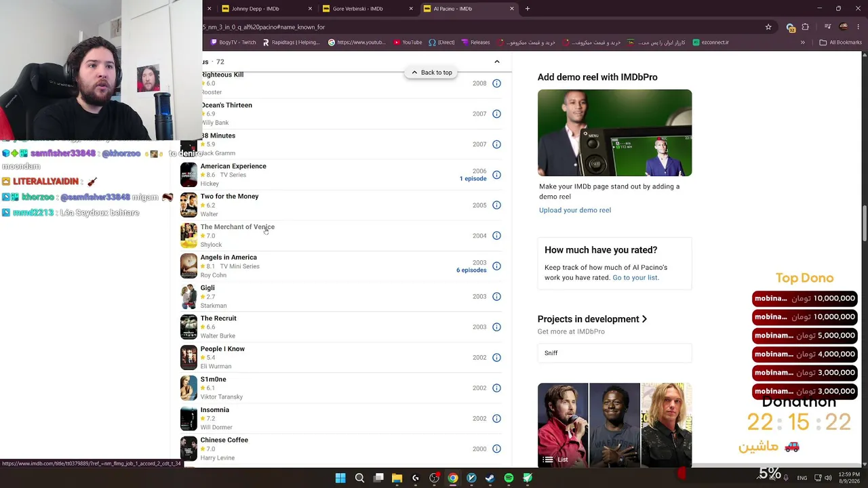Open Releases bookmark
Image resolution: width=868 pixels, height=488 pixels.
(x=475, y=42)
